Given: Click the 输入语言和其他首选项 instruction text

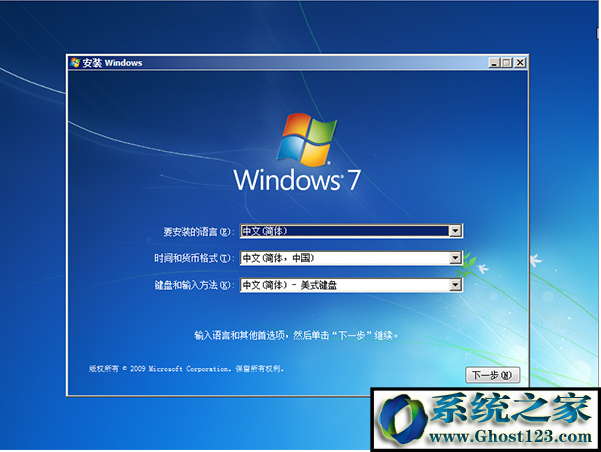Looking at the screenshot, I should pyautogui.click(x=296, y=335).
